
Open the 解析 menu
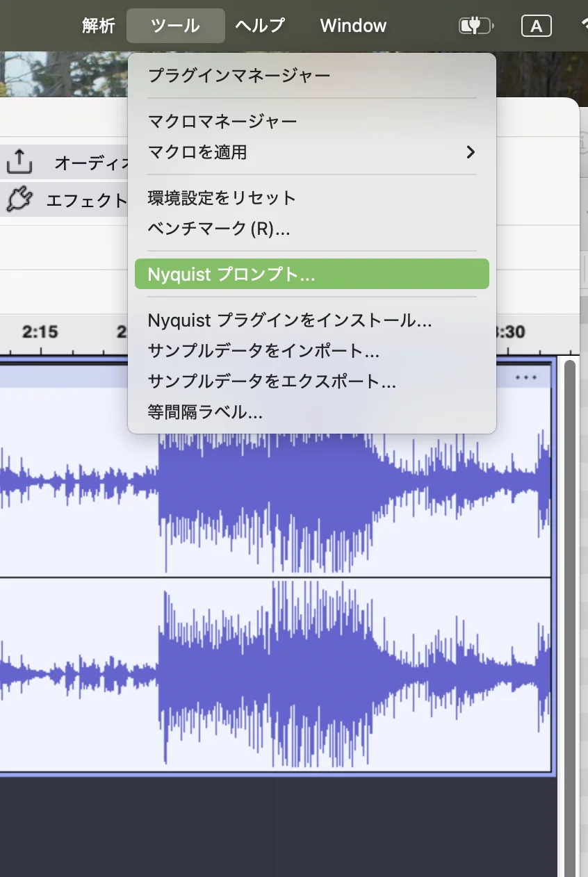(99, 26)
